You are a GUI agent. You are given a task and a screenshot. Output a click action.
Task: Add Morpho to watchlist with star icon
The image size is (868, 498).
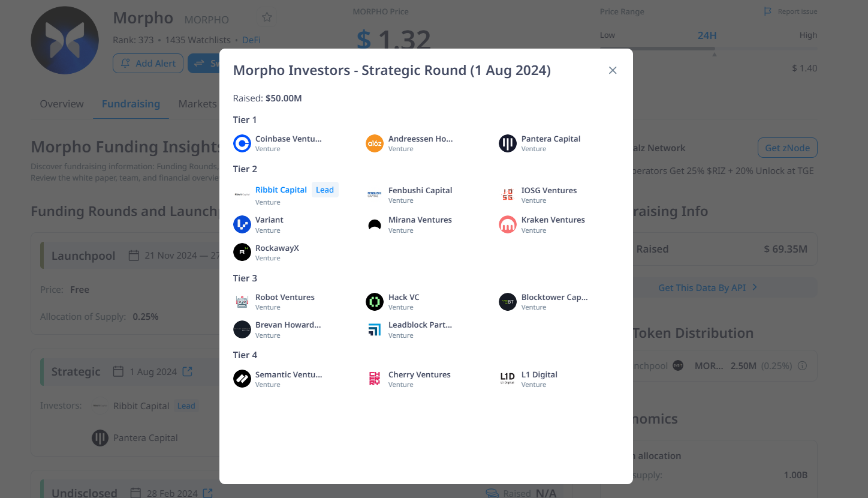(x=267, y=17)
